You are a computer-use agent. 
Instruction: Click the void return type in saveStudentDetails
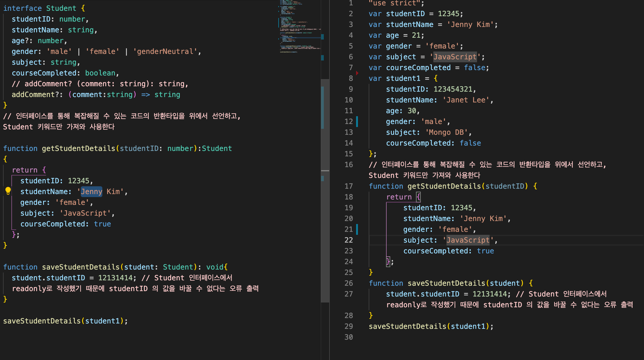(x=215, y=267)
